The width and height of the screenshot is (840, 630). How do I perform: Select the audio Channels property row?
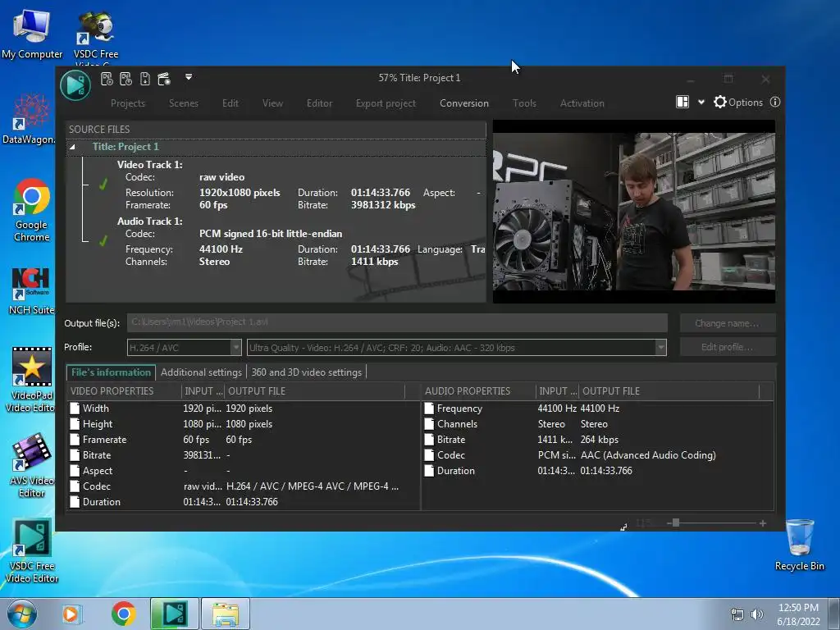(598, 424)
